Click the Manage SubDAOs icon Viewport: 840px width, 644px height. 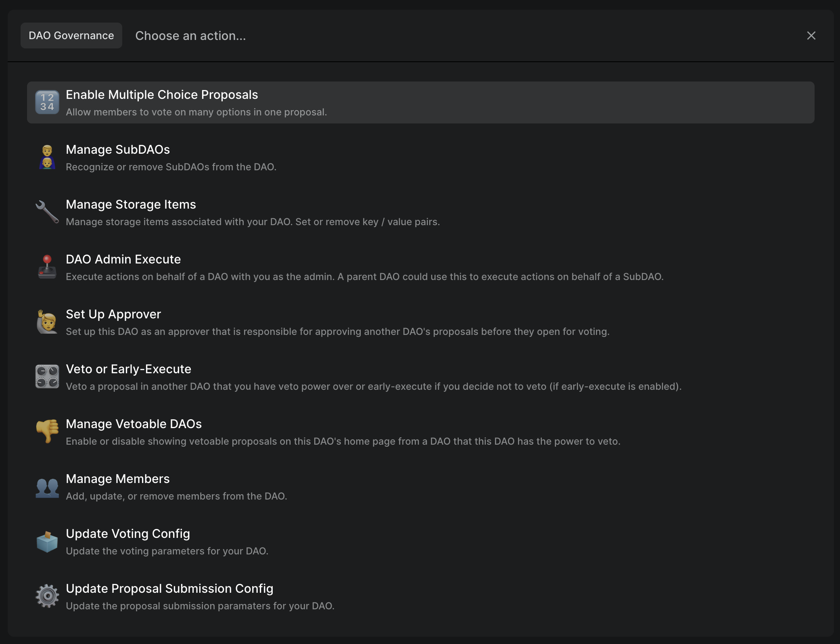[47, 156]
